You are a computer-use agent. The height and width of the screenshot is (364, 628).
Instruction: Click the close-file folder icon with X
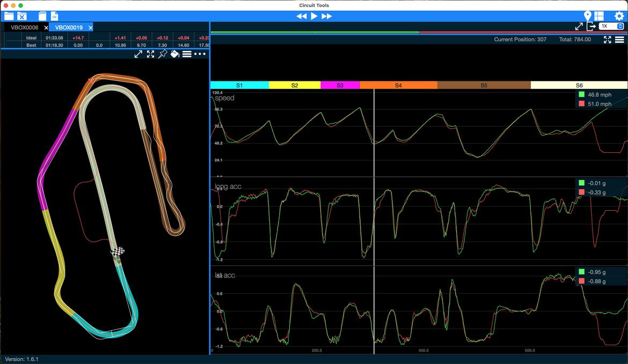coord(22,16)
